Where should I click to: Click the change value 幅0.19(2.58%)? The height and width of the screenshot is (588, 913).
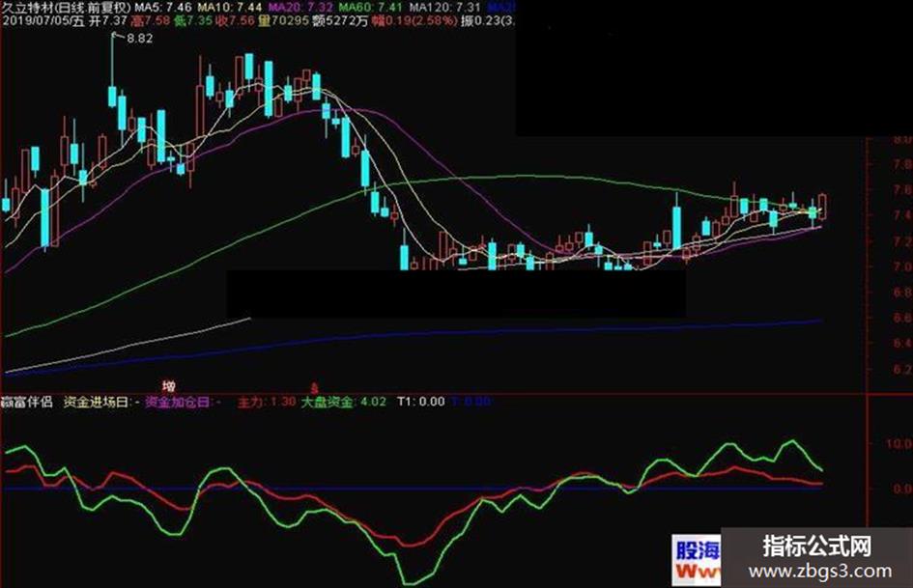pyautogui.click(x=414, y=21)
